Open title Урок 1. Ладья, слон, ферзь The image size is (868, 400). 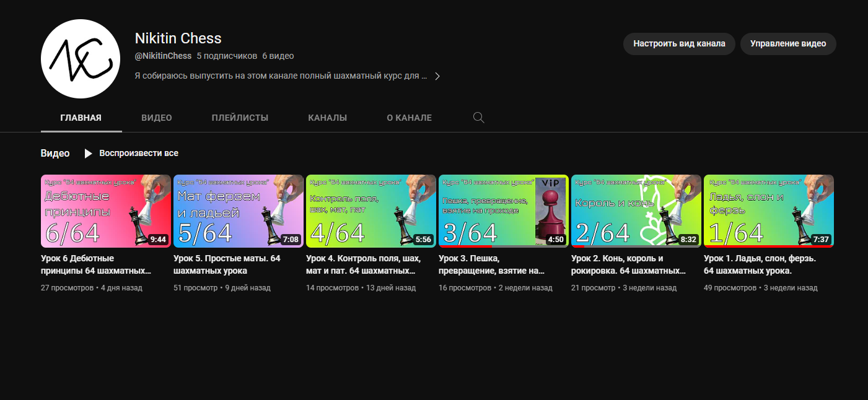[760, 264]
